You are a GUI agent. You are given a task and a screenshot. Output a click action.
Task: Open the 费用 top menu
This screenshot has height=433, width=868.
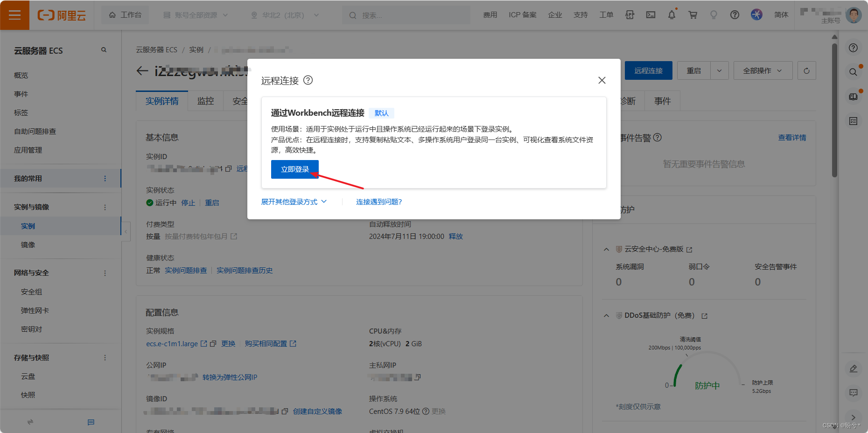[x=490, y=15]
